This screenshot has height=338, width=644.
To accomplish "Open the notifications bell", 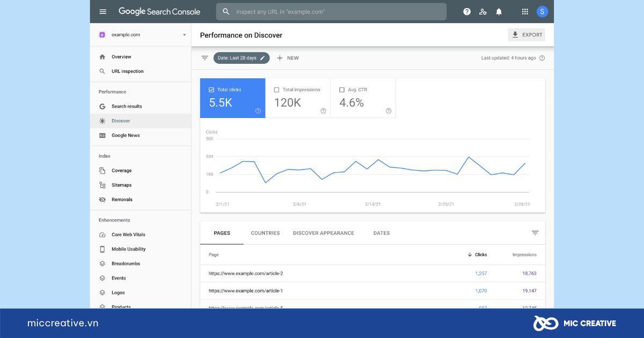I will [x=499, y=11].
